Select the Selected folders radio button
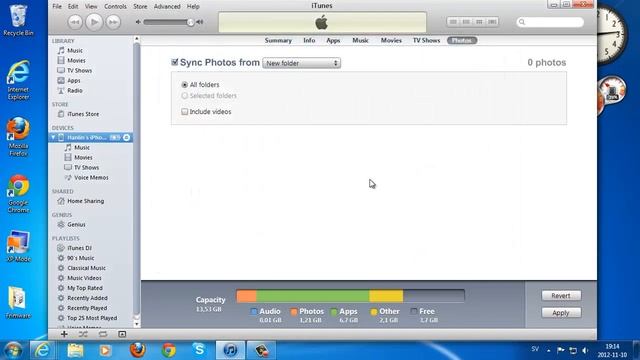The height and width of the screenshot is (360, 640). [x=184, y=96]
